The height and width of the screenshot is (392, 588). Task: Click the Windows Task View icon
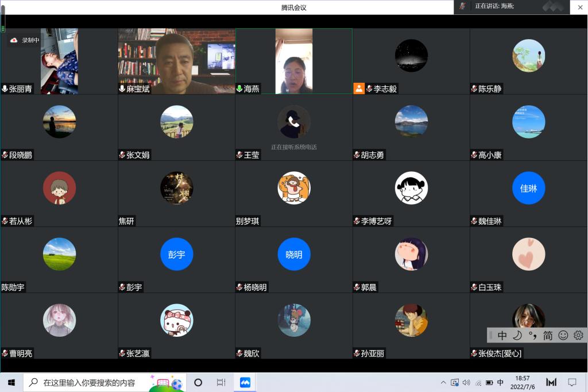[x=221, y=382]
